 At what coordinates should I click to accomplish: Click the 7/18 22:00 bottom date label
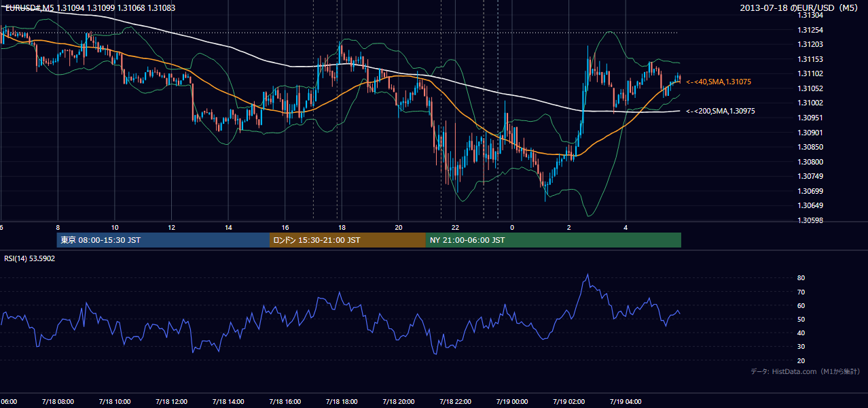coord(455,402)
